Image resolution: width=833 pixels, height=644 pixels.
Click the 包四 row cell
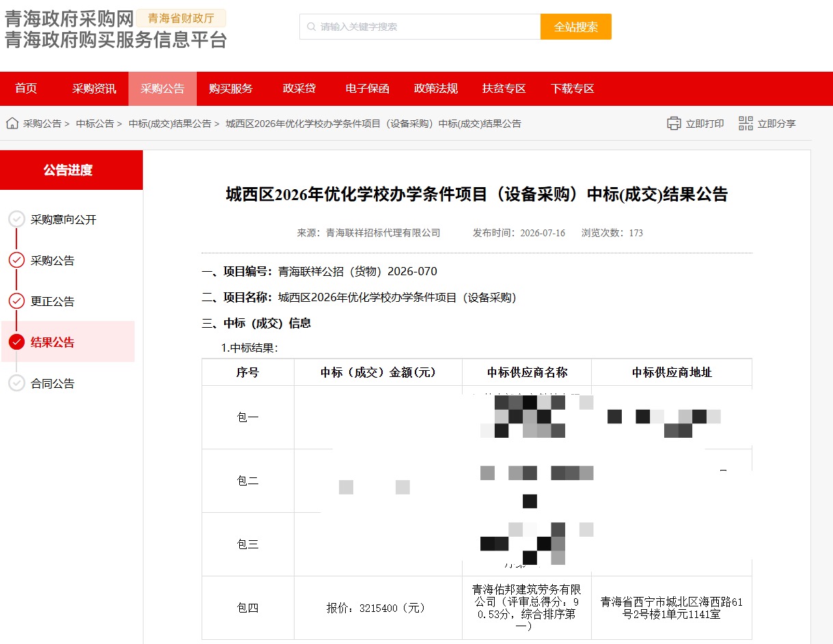coord(247,608)
